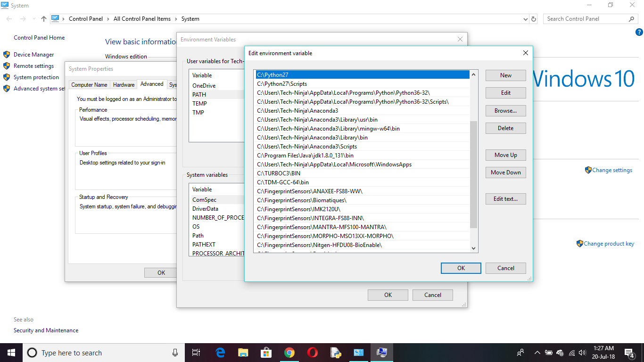Expand the address bar history dropdown
This screenshot has width=644, height=362.
526,19
